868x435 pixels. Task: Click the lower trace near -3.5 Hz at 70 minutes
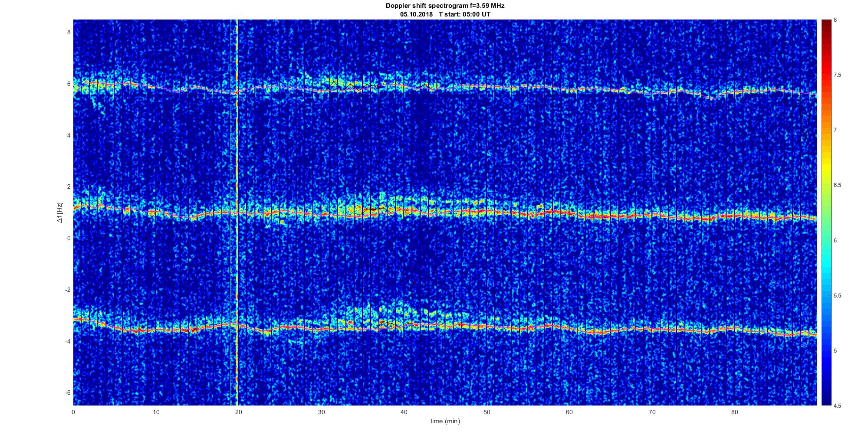(652, 330)
